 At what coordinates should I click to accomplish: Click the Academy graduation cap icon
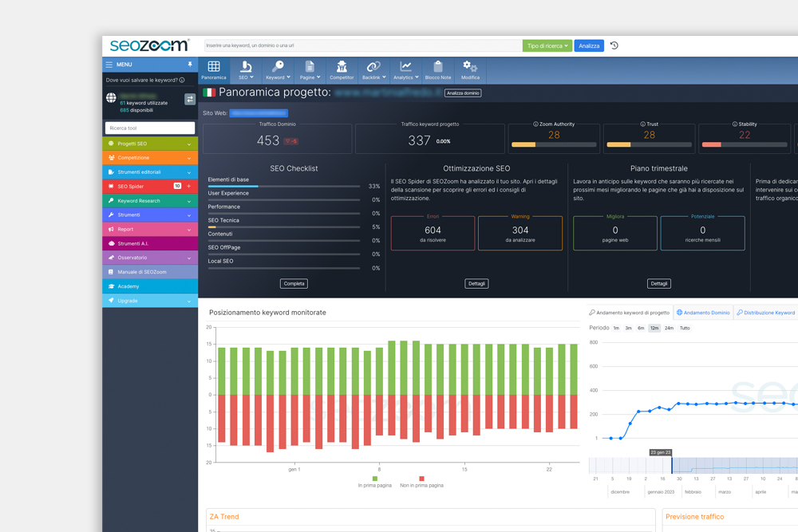(111, 286)
